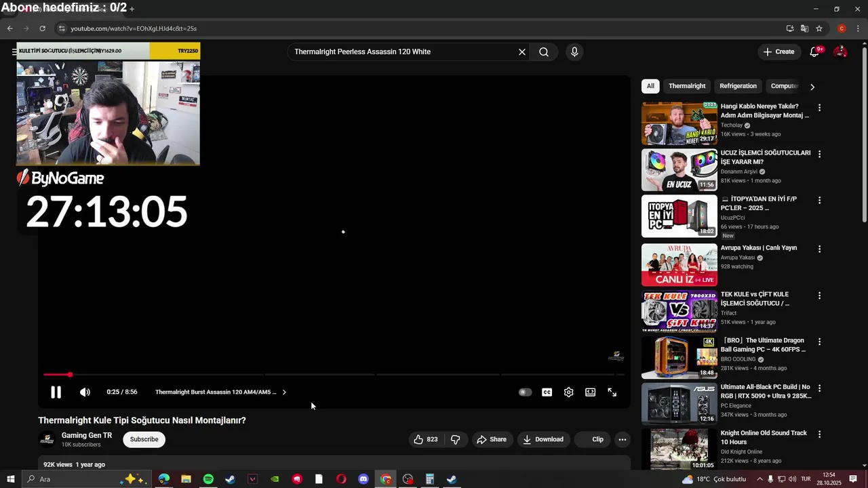868x488 pixels.
Task: Click the address bar URL
Action: click(x=134, y=28)
